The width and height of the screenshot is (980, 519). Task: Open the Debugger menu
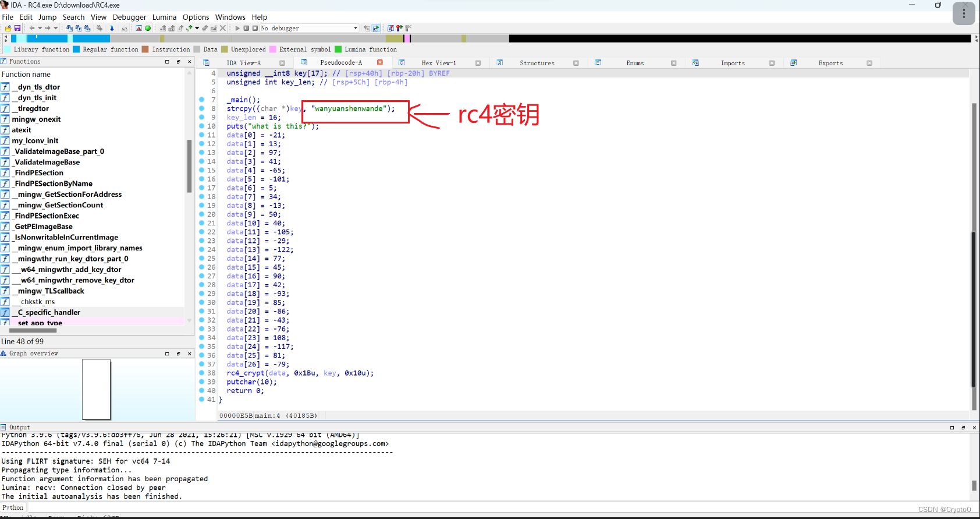coord(129,17)
